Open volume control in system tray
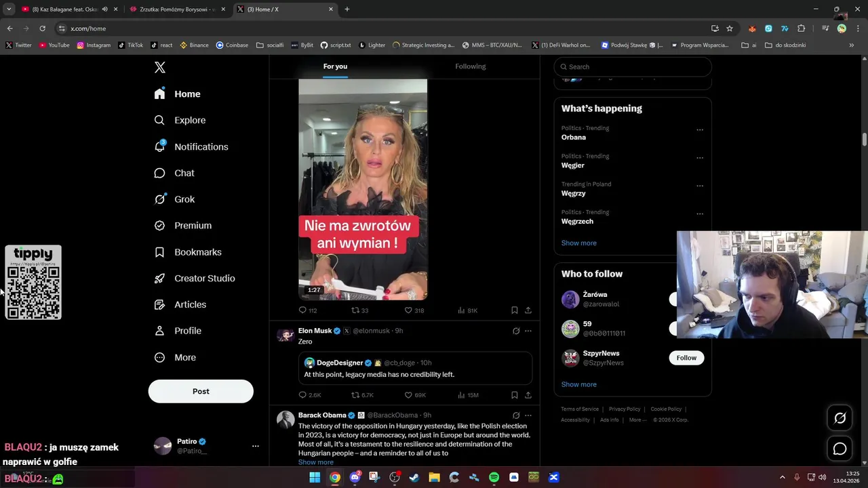 [822, 477]
